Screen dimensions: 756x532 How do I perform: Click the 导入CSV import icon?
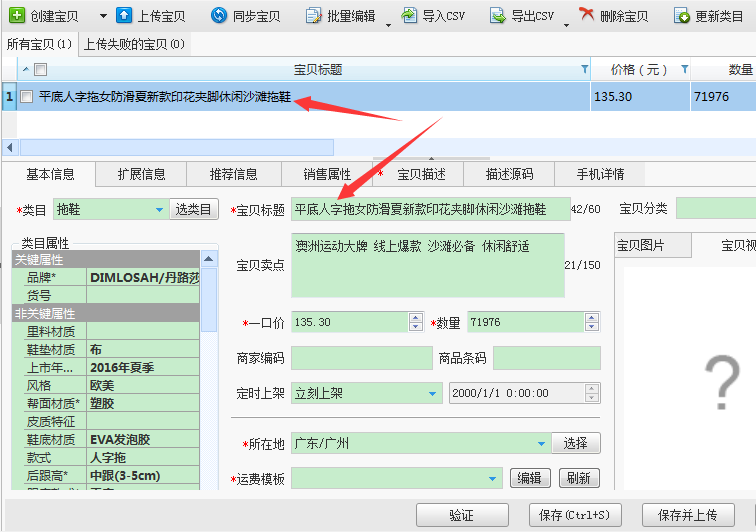[x=410, y=16]
